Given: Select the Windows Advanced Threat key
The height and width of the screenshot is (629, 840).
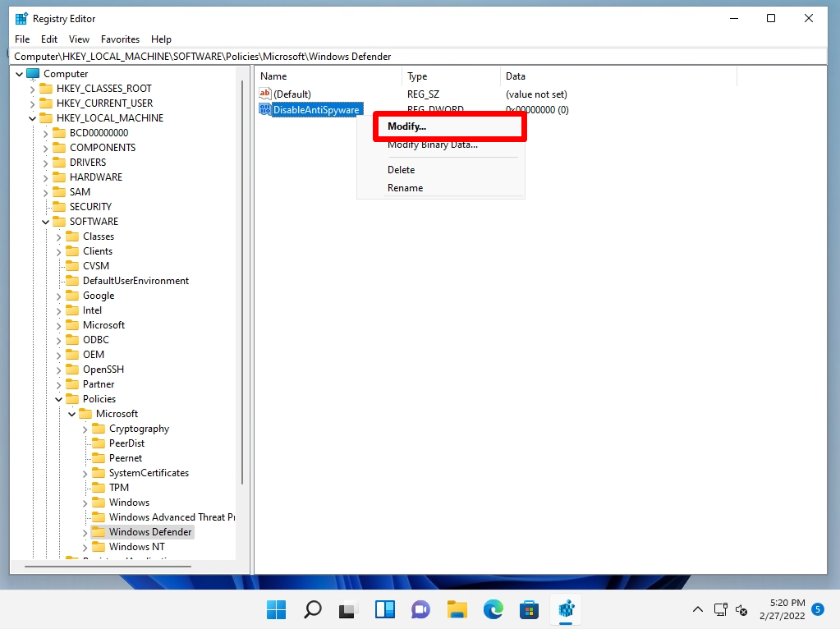Looking at the screenshot, I should pyautogui.click(x=172, y=517).
